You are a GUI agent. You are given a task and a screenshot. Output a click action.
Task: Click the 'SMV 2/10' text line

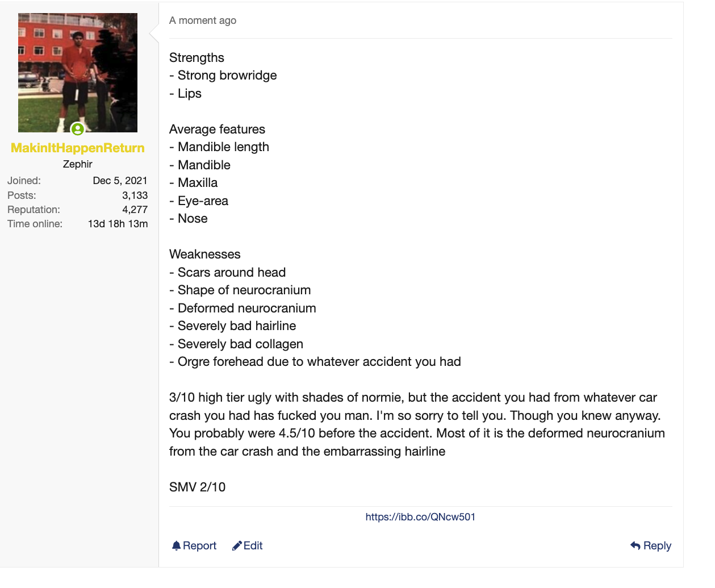[197, 487]
